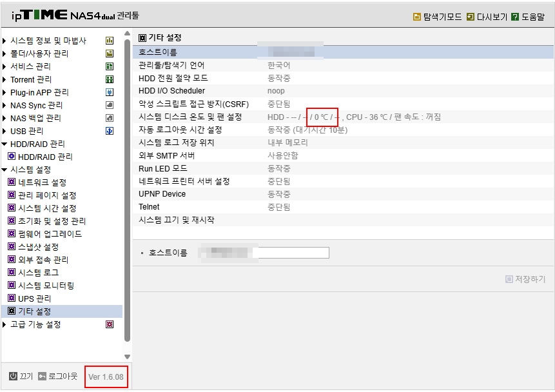The image size is (555, 392).
Task: Click the 저장하기 save button
Action: (x=525, y=279)
